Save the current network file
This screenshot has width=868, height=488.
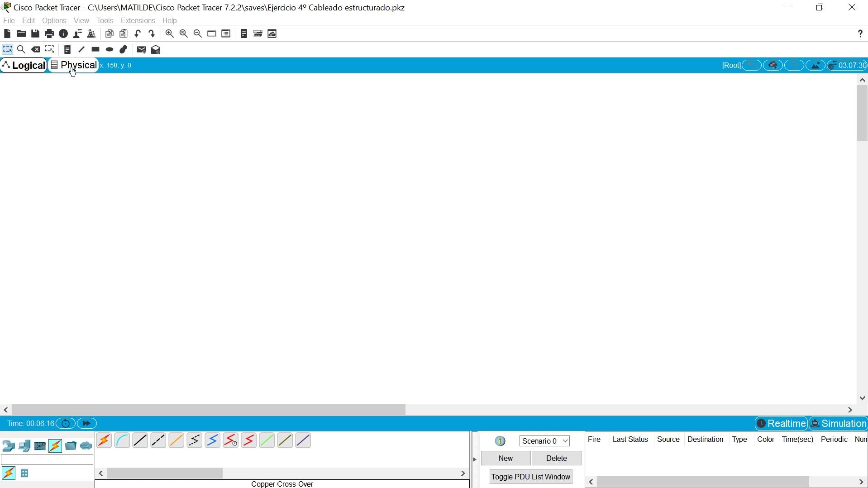[x=35, y=34]
